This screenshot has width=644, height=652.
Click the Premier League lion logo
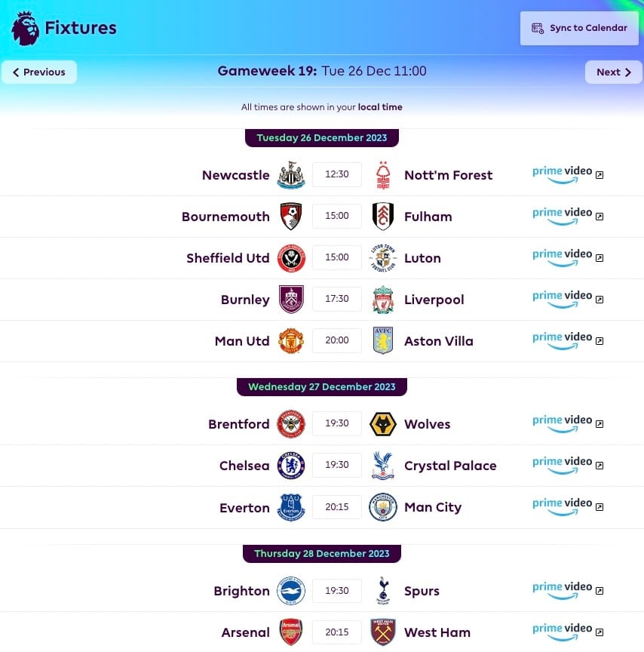tap(26, 28)
